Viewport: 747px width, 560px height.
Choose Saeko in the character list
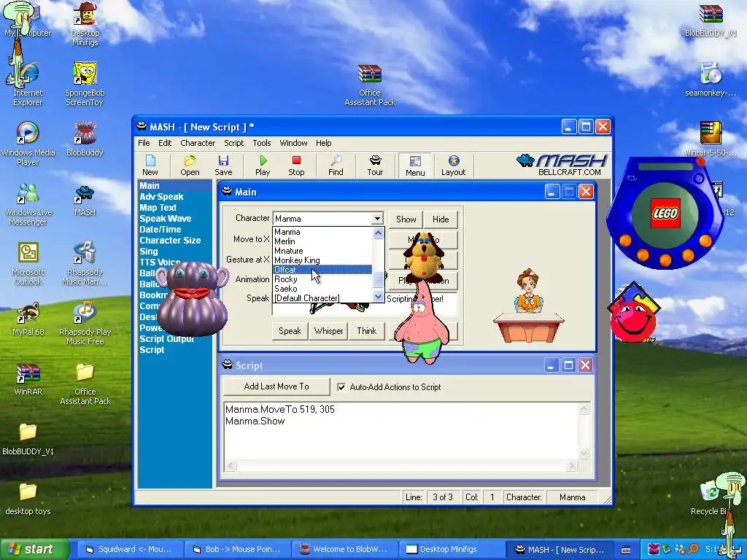(x=322, y=289)
